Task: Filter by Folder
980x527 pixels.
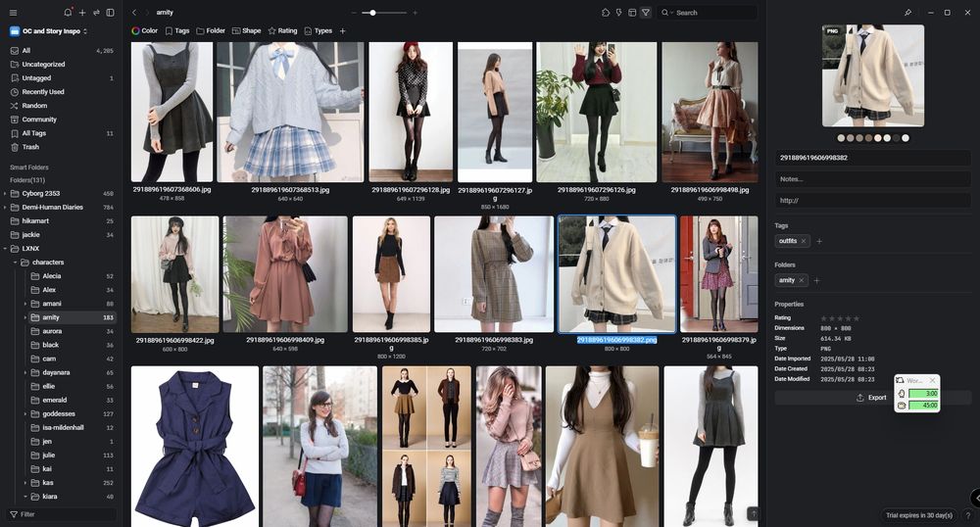Action: click(x=211, y=30)
